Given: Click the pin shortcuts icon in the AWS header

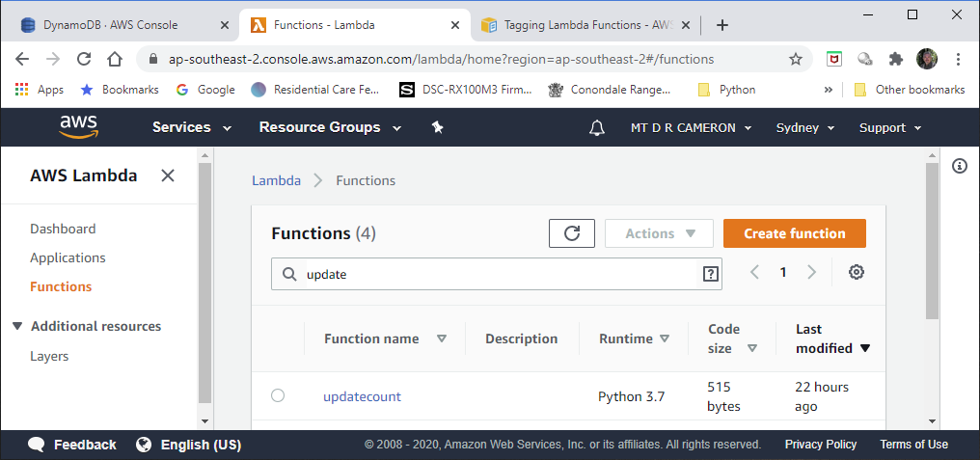Looking at the screenshot, I should coord(438,127).
